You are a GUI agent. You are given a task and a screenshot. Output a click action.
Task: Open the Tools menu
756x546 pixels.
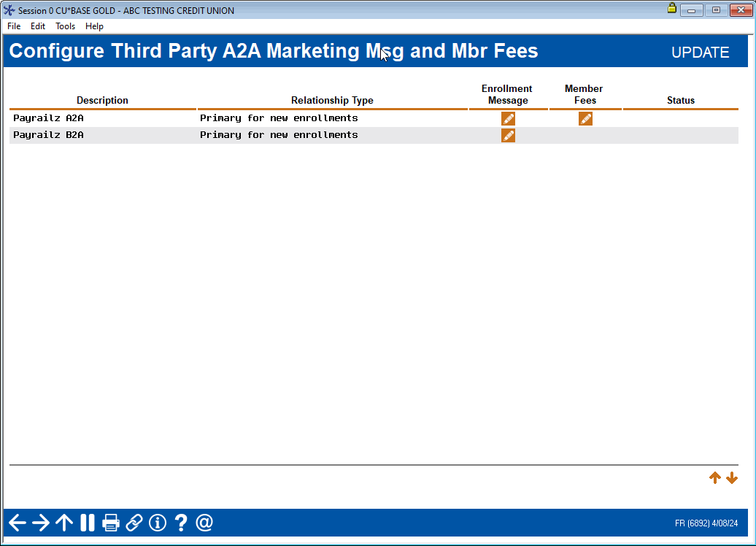[65, 26]
